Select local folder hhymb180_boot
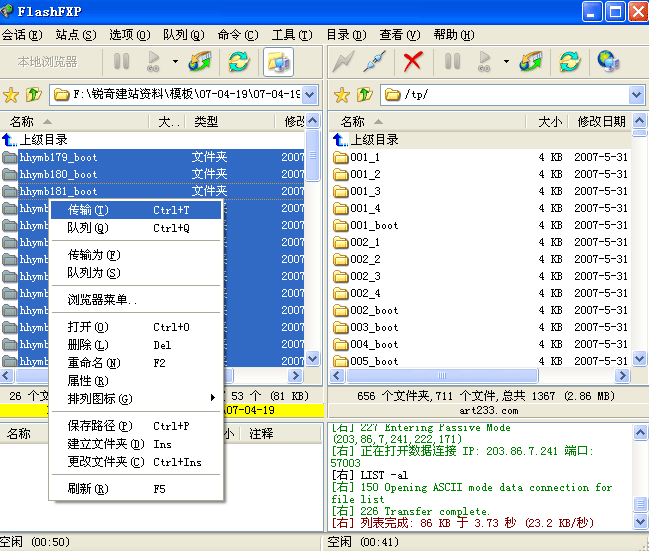This screenshot has height=551, width=649. click(152, 174)
